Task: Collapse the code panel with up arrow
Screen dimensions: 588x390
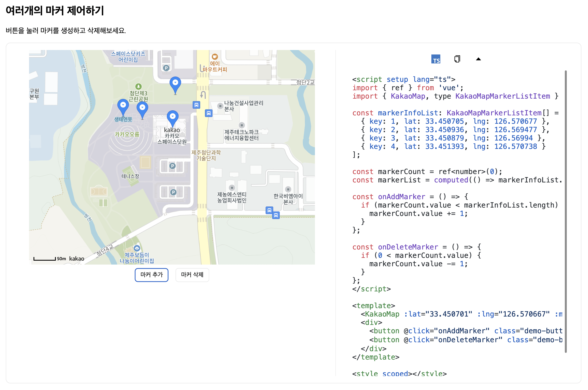Action: click(478, 59)
